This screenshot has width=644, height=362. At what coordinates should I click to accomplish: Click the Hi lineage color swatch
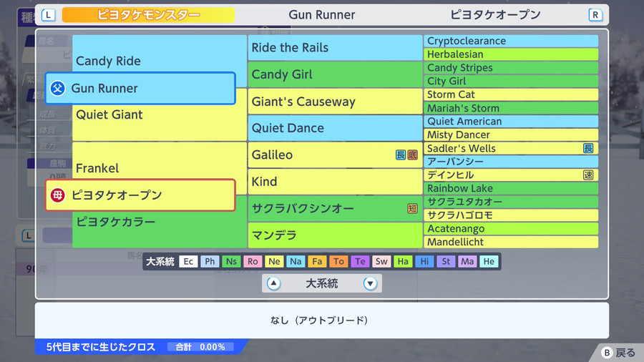pyautogui.click(x=424, y=261)
